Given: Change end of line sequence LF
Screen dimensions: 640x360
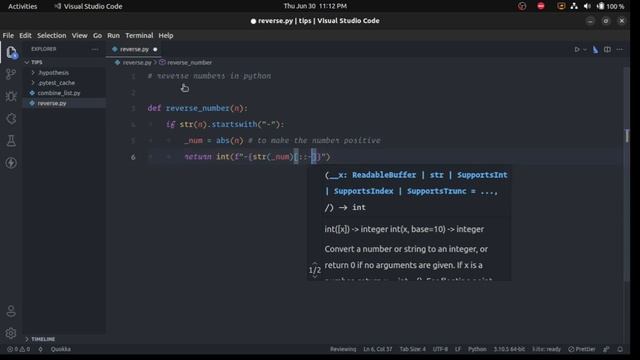Looking at the screenshot, I should tap(458, 349).
